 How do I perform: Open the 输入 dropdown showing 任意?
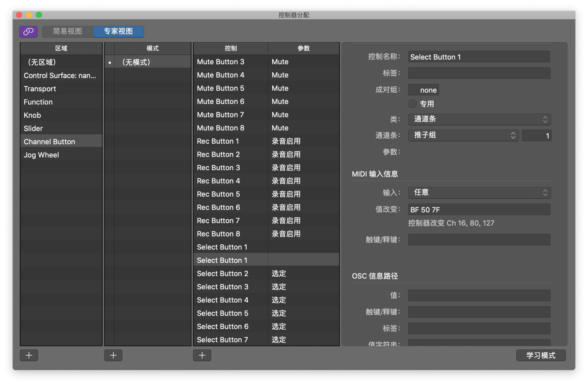480,193
